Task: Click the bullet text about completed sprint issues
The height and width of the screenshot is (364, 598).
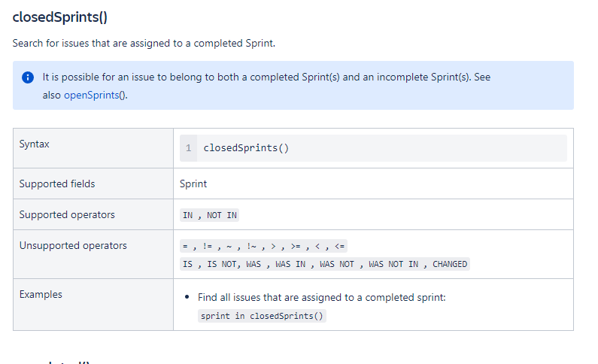Action: 322,298
